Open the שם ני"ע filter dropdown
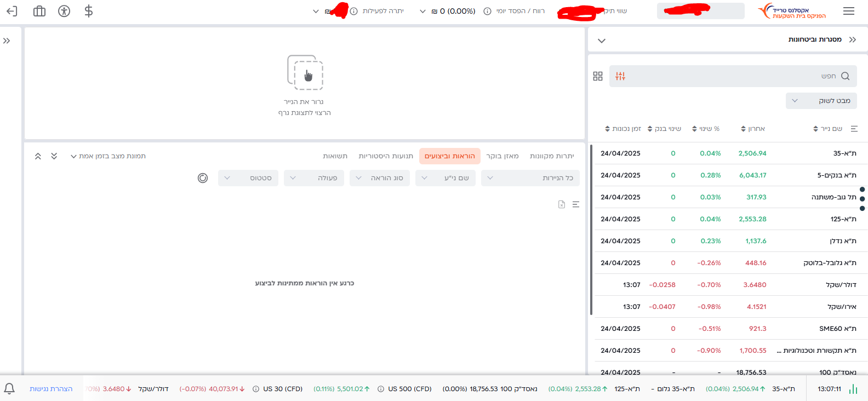This screenshot has width=868, height=401. coord(446,178)
